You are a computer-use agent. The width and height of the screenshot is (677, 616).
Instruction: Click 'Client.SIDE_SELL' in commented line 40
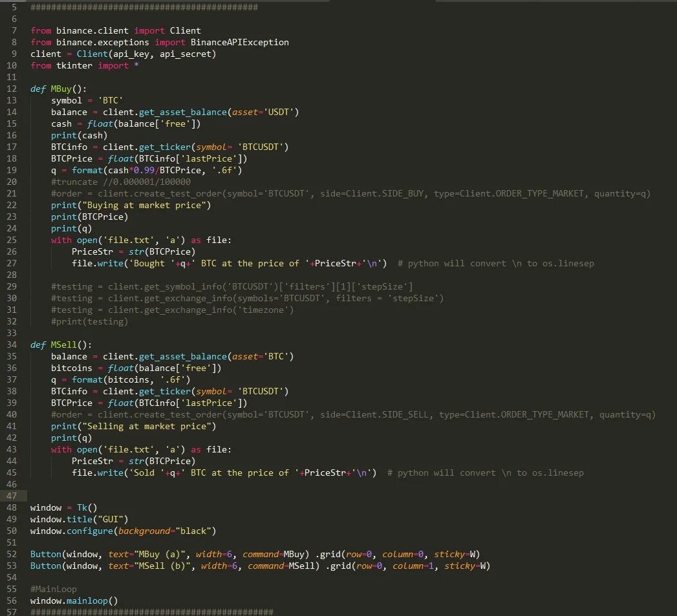[387, 415]
